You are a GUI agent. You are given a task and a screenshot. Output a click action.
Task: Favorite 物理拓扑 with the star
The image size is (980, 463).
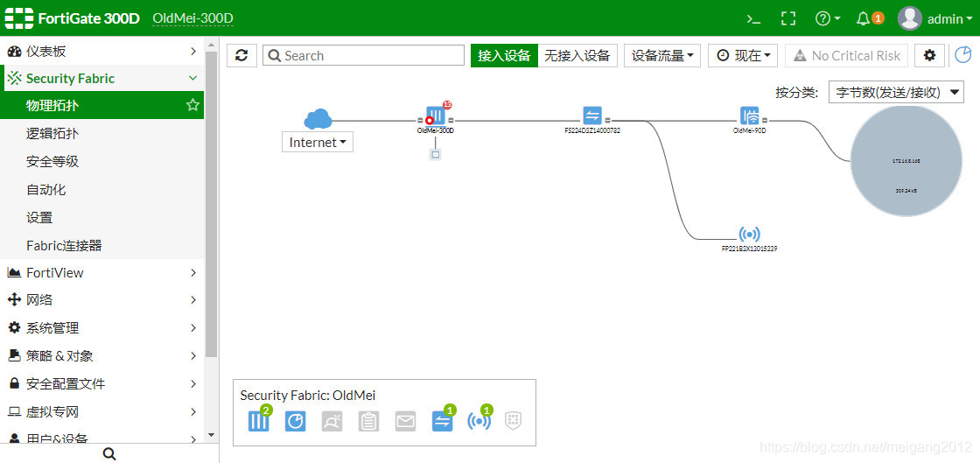pos(192,105)
